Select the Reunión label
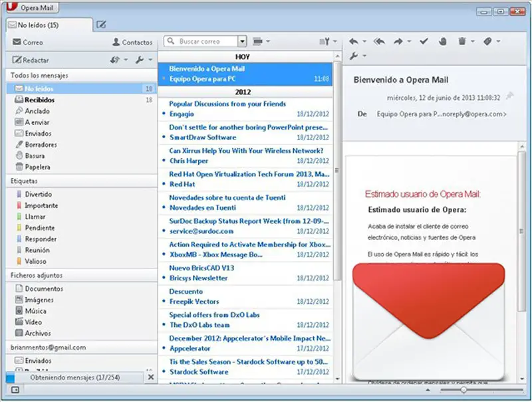 [81, 250]
